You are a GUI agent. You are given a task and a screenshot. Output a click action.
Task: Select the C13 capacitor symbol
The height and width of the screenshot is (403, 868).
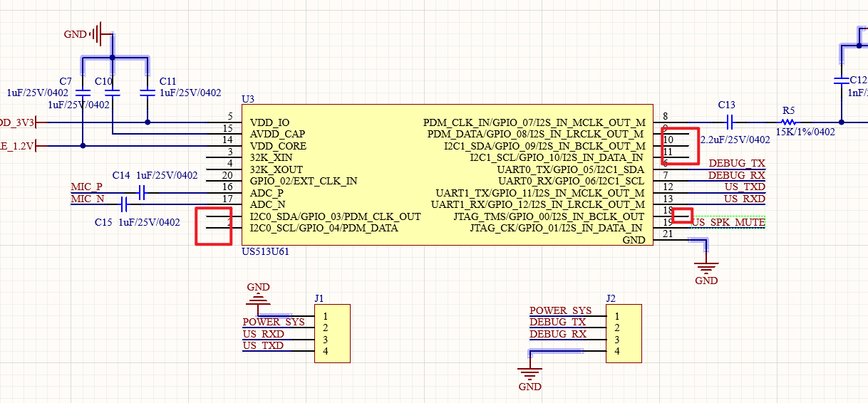click(727, 122)
